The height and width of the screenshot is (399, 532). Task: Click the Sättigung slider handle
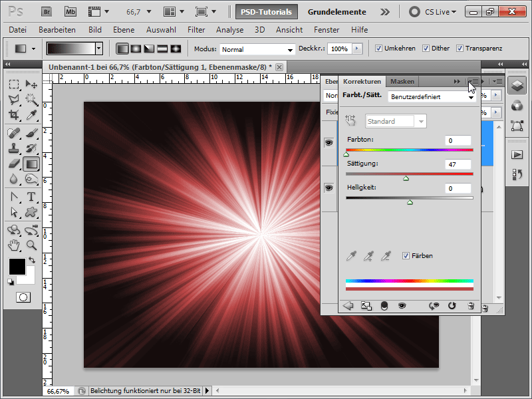point(406,178)
